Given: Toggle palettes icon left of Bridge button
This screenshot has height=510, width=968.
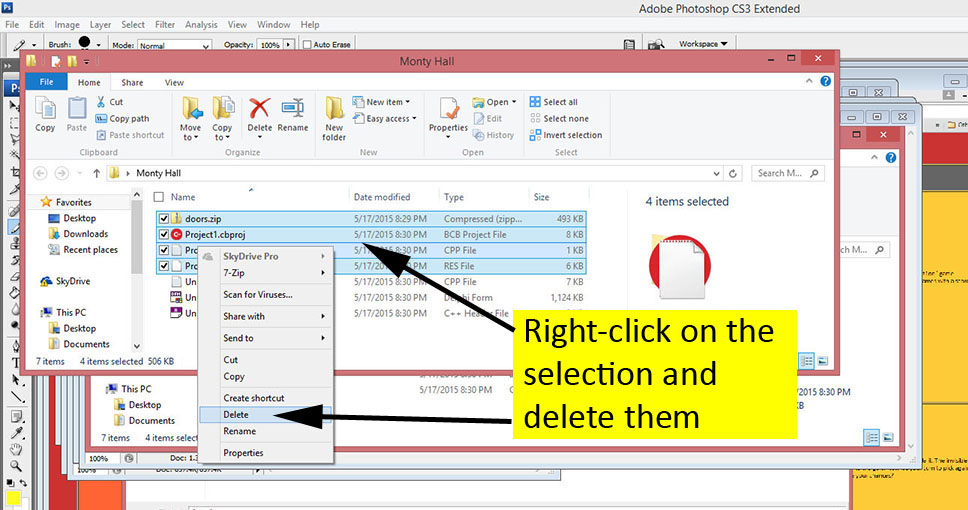Looking at the screenshot, I should [x=629, y=44].
